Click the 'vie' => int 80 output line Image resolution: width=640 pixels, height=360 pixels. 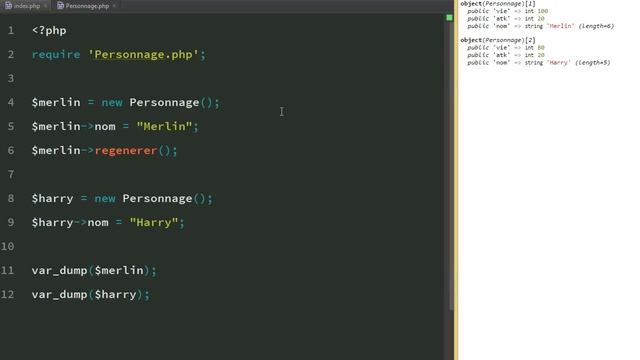pos(506,48)
